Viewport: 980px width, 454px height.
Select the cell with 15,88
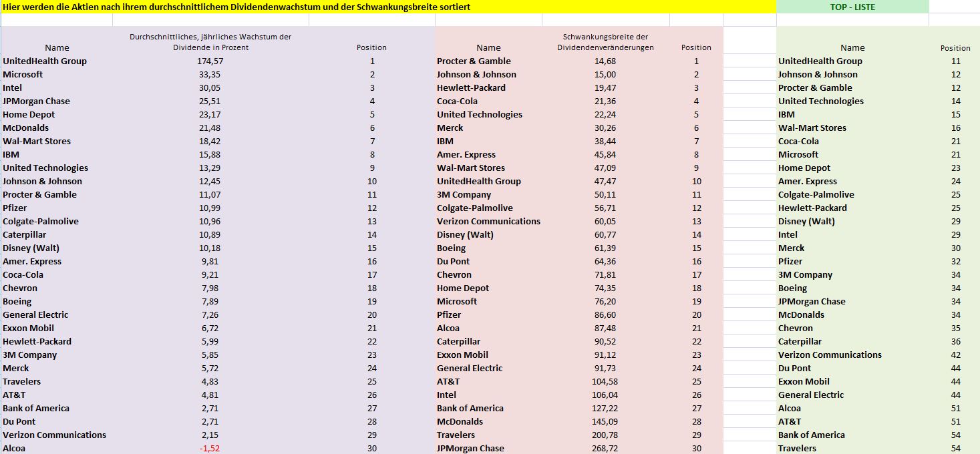coord(210,154)
